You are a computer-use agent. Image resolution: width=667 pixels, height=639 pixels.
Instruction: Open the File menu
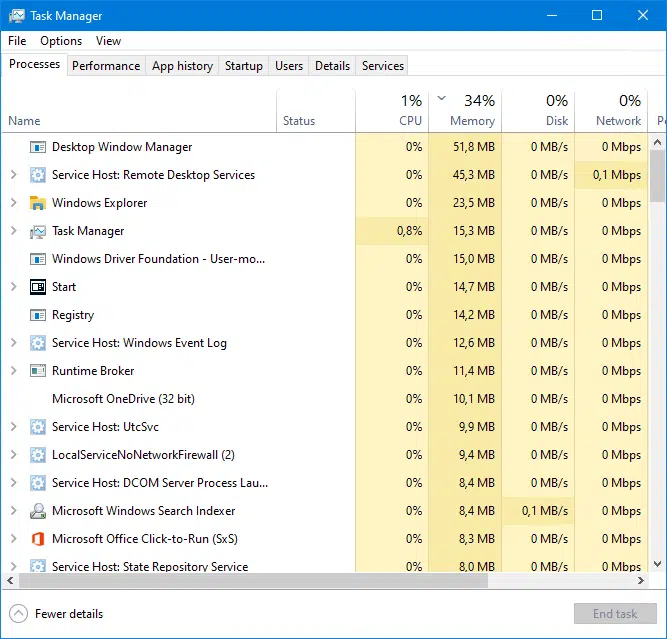(17, 41)
